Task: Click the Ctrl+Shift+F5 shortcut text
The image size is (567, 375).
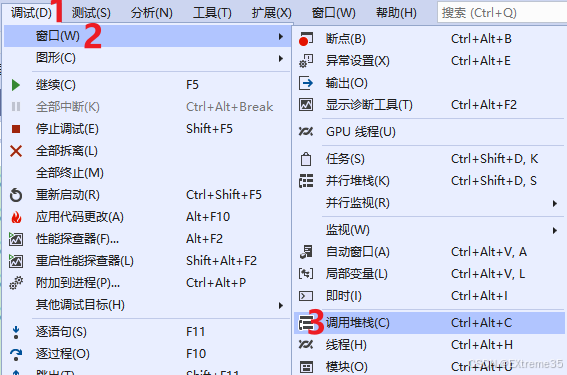Action: coord(223,195)
